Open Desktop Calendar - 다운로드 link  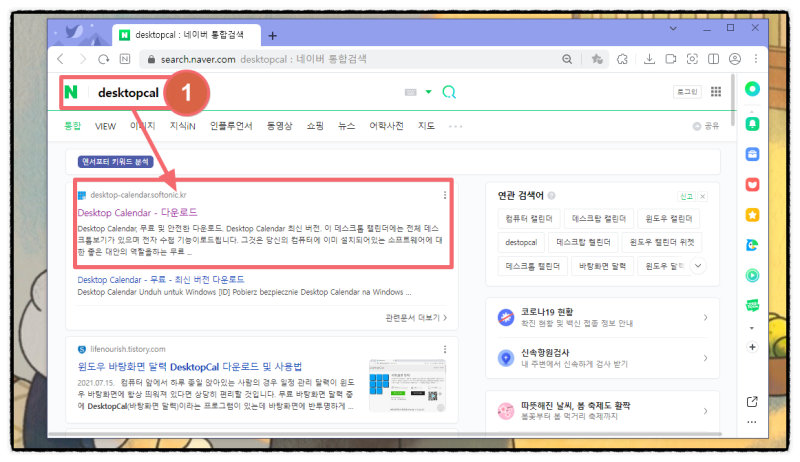click(x=137, y=213)
